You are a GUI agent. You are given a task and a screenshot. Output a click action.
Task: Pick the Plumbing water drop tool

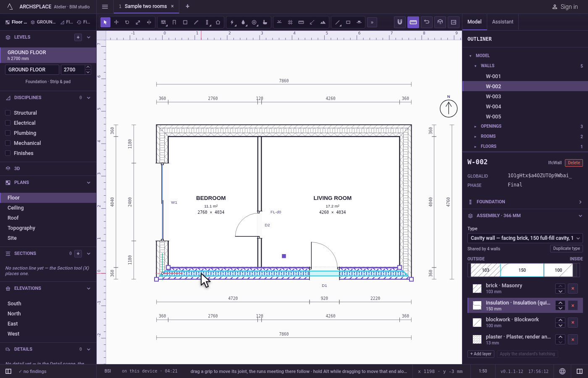243,22
